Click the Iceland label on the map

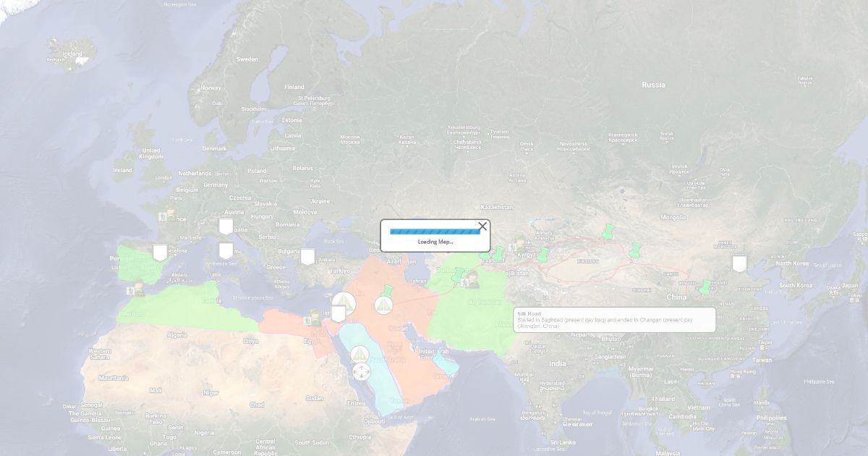click(72, 54)
